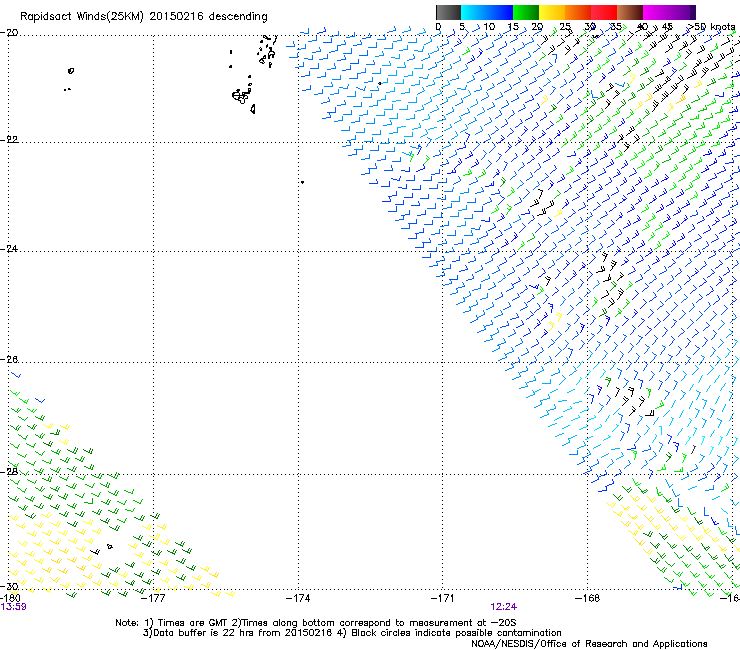This screenshot has width=740, height=650.
Task: Click longitude label '-180' at bottom left
Action: coord(10,599)
